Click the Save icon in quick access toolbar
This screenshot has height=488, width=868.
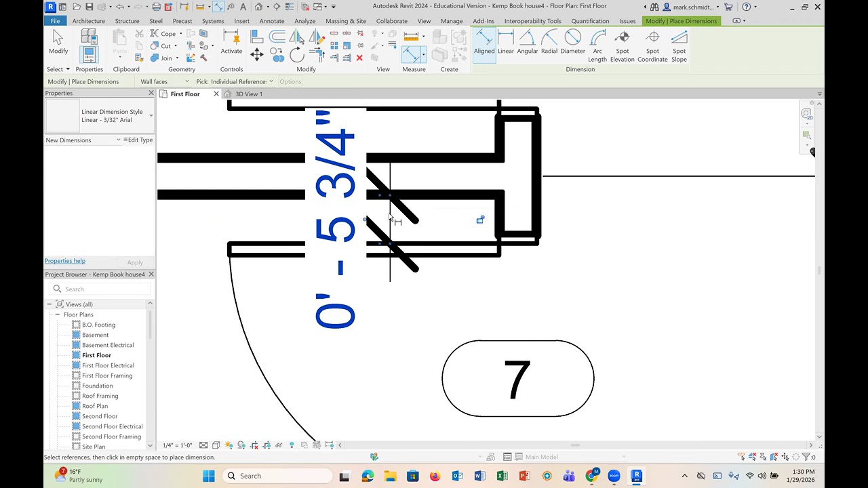coord(89,7)
